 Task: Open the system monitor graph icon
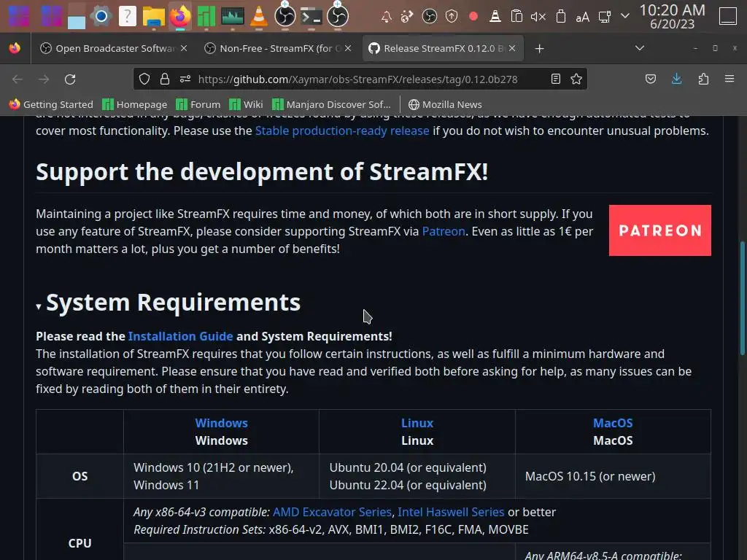click(x=232, y=17)
